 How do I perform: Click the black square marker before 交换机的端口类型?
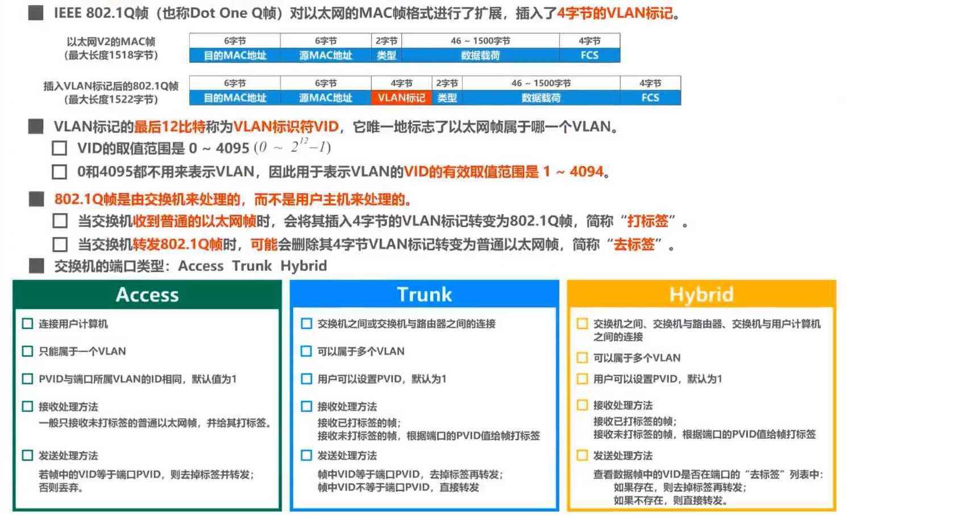tap(35, 264)
